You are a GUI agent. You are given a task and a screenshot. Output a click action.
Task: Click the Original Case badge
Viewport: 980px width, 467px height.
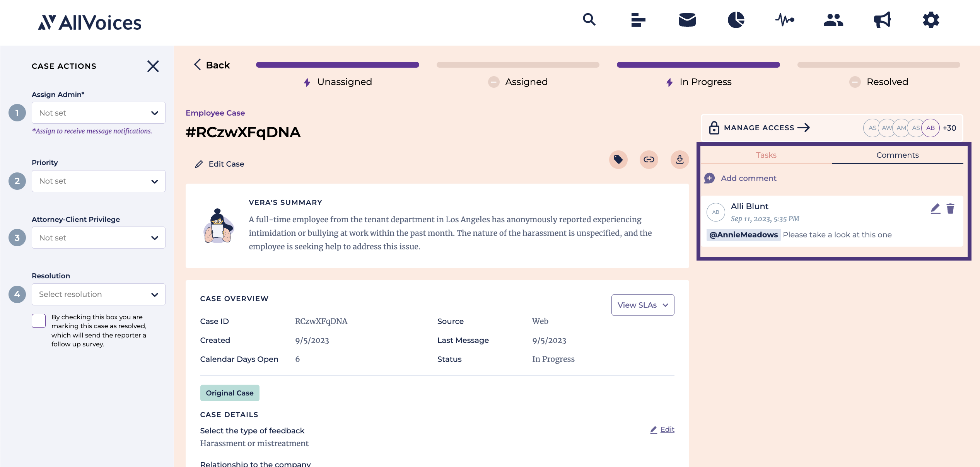(230, 393)
